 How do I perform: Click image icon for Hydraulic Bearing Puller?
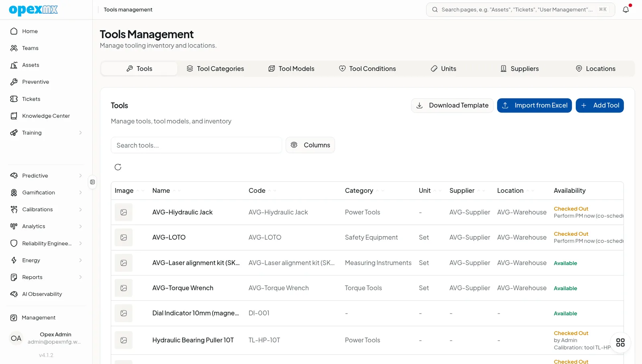tap(124, 340)
